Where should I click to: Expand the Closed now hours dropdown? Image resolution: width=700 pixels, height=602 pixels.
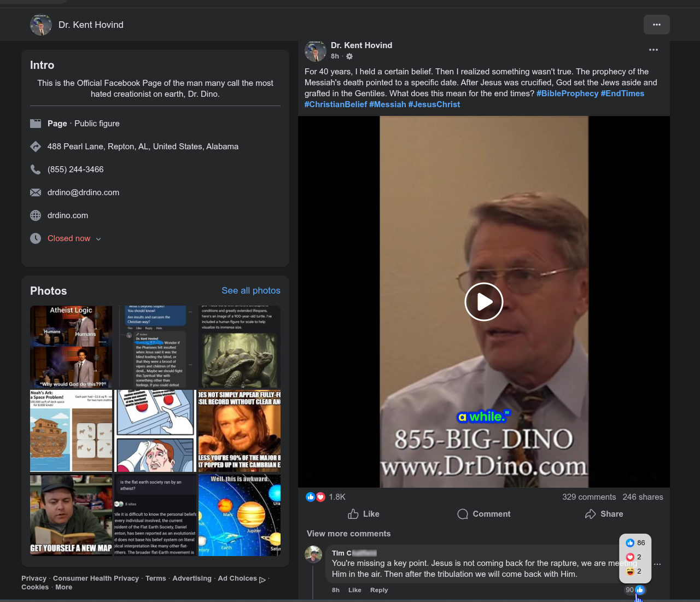tap(98, 239)
